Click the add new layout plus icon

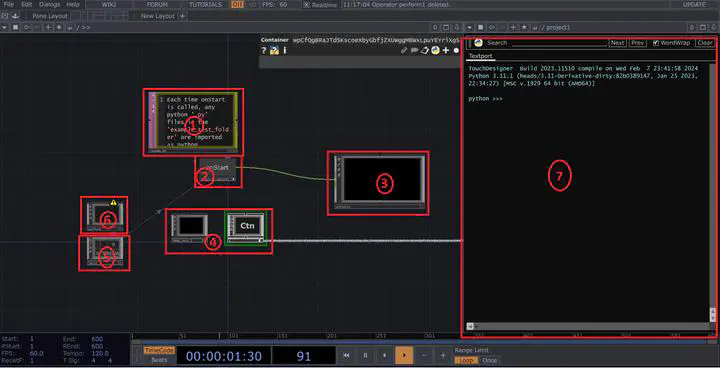coord(182,16)
